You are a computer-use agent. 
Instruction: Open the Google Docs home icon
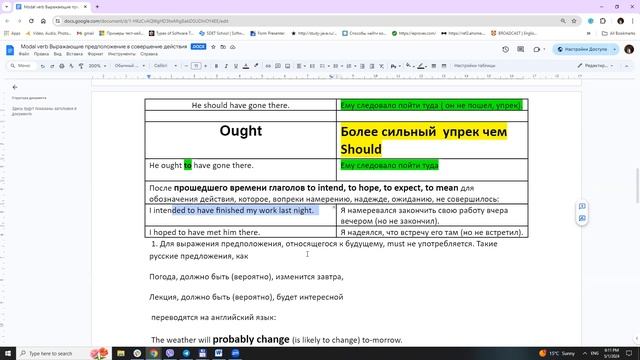[10, 50]
